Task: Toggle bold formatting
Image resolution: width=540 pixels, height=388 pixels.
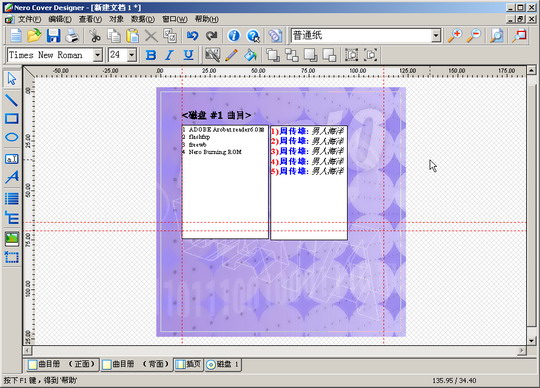Action: coord(151,55)
